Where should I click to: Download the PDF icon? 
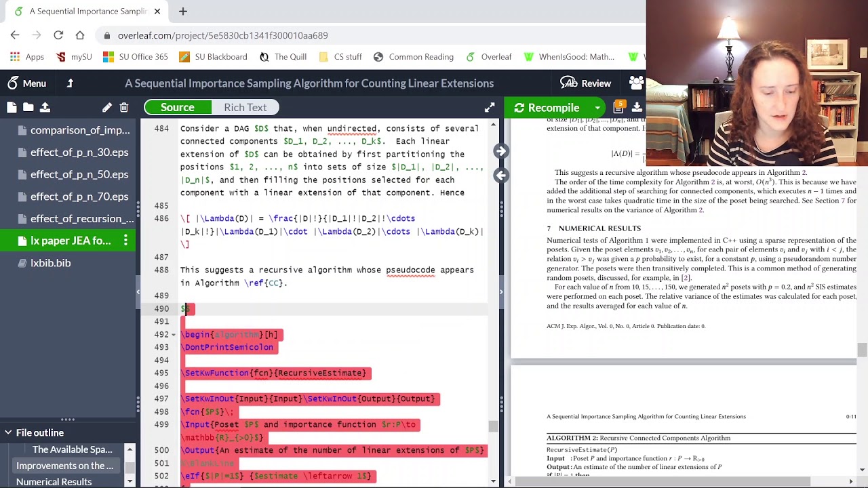tap(637, 107)
